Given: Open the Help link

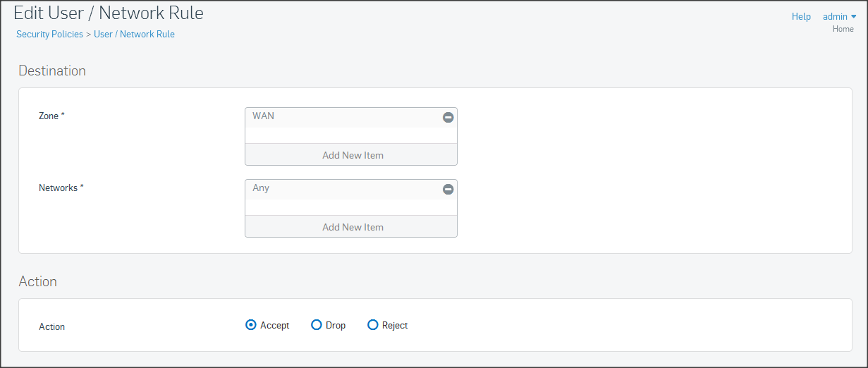Looking at the screenshot, I should (x=801, y=16).
